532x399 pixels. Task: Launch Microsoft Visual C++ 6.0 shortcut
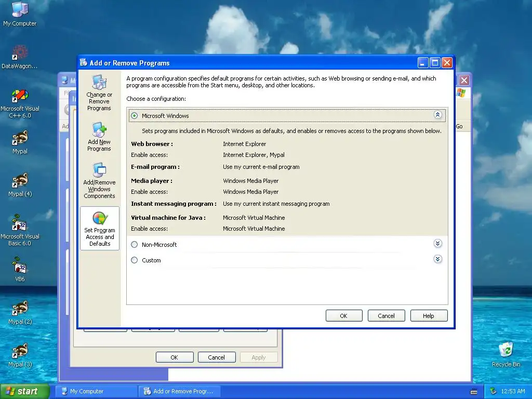point(20,103)
